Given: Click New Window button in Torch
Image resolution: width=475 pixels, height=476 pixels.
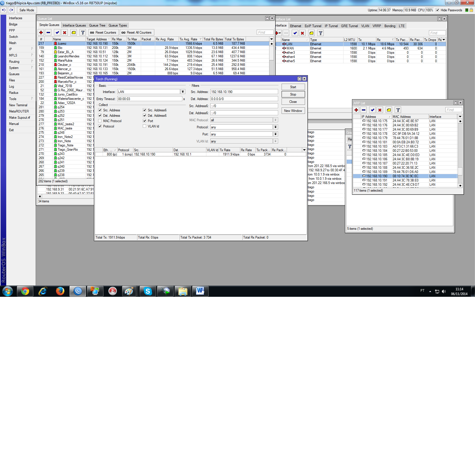Looking at the screenshot, I should 293,111.
